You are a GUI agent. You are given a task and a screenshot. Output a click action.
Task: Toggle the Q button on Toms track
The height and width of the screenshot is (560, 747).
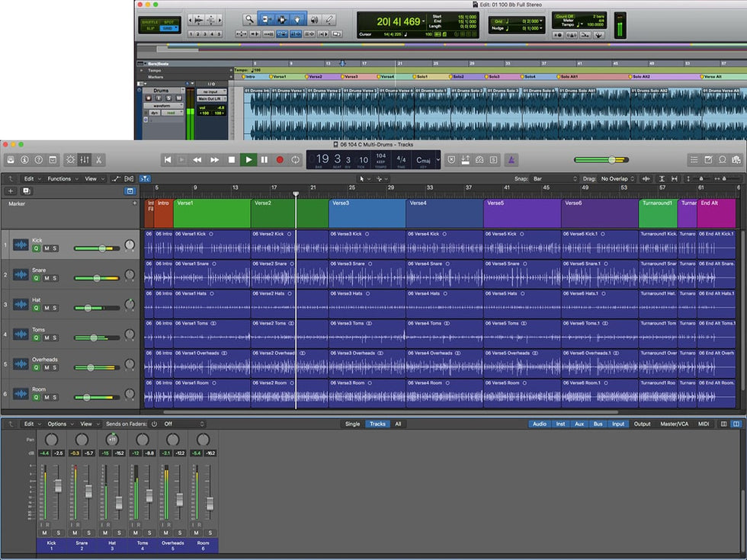37,338
